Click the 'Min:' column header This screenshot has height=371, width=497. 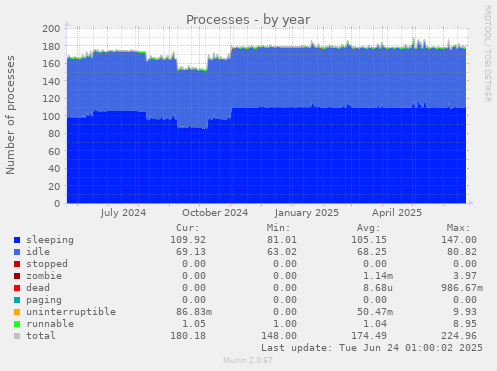278,228
